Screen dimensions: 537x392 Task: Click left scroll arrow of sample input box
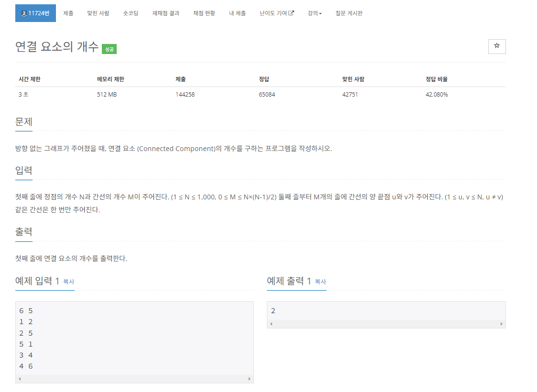(x=20, y=379)
